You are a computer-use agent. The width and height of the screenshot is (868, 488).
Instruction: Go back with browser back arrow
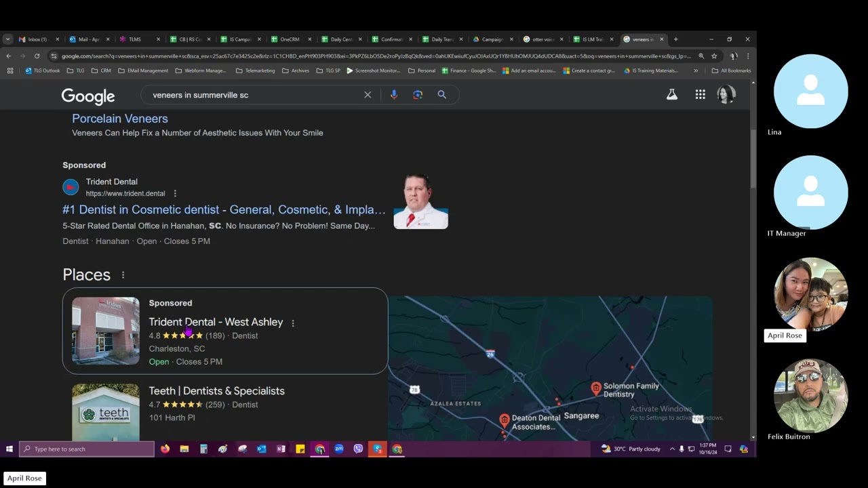(9, 56)
